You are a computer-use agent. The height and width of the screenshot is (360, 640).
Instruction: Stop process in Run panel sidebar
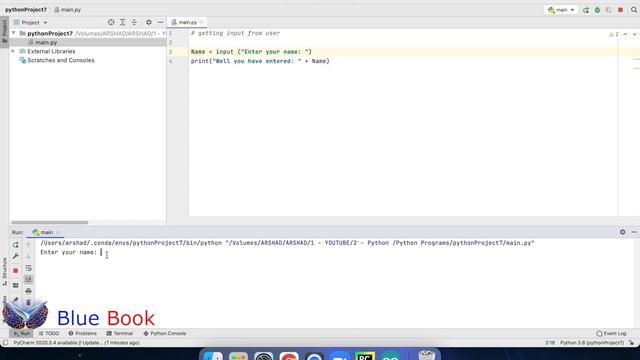click(x=16, y=271)
